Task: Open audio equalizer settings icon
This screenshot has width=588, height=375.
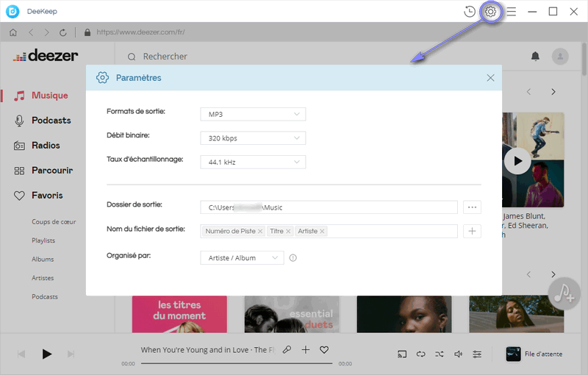Action: click(x=477, y=354)
